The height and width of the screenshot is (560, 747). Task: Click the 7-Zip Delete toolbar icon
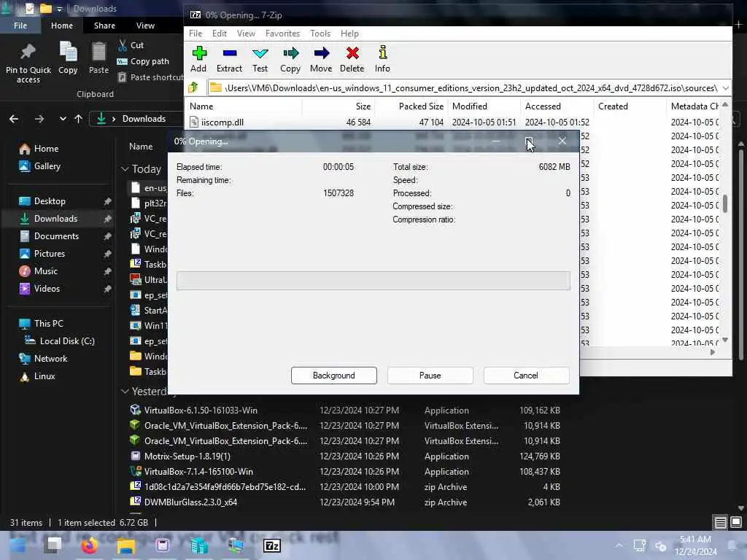pyautogui.click(x=352, y=59)
